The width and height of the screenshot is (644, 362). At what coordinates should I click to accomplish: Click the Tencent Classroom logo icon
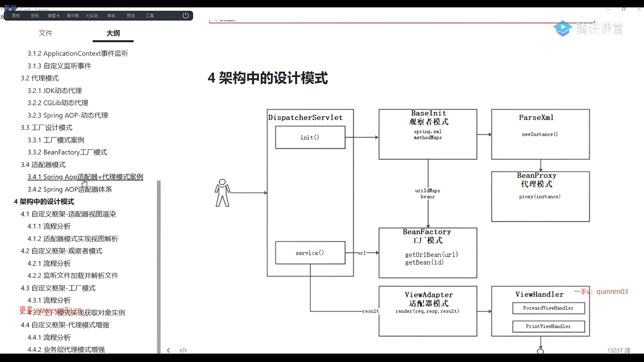562,28
